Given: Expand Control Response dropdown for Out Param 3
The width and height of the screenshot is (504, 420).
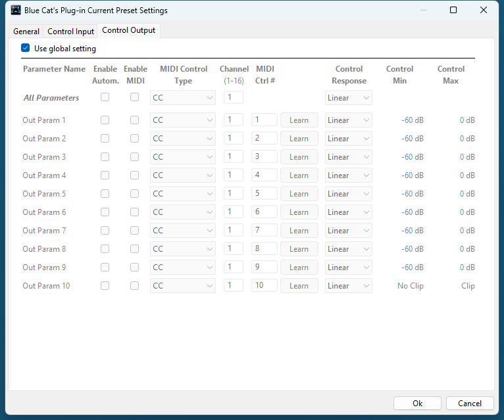Looking at the screenshot, I should [349, 157].
